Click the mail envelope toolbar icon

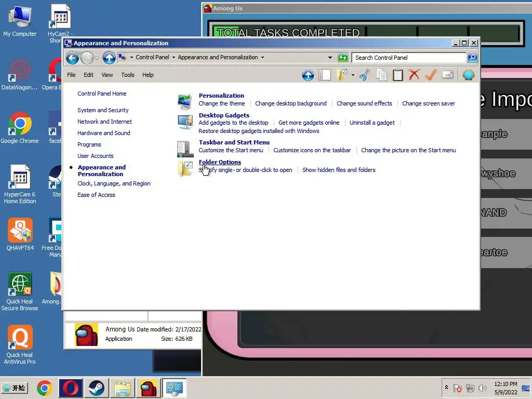click(448, 75)
